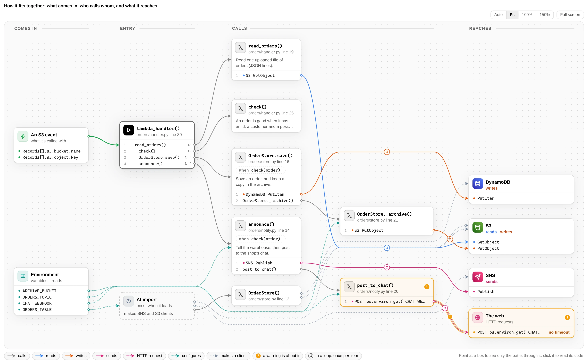The height and width of the screenshot is (364, 588).
Task: Select the Fit zoom option
Action: [512, 15]
